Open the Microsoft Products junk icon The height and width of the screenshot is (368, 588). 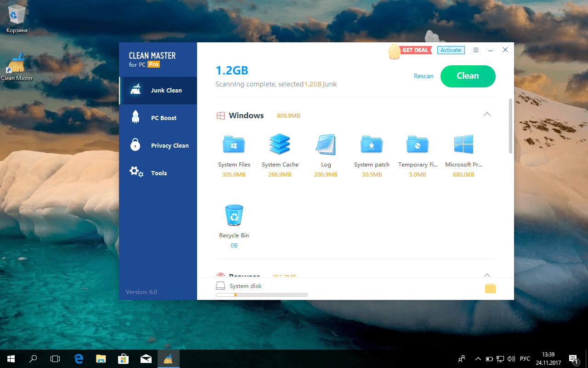pyautogui.click(x=464, y=144)
